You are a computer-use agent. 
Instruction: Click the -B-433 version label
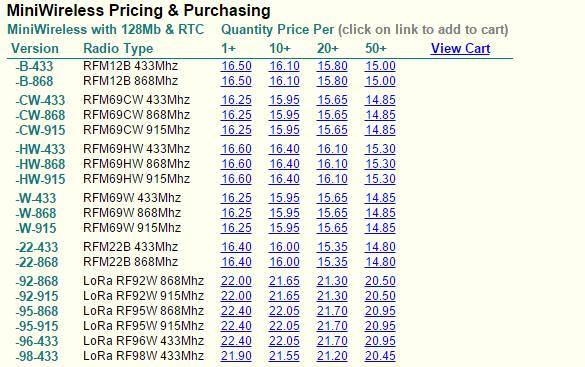click(34, 66)
